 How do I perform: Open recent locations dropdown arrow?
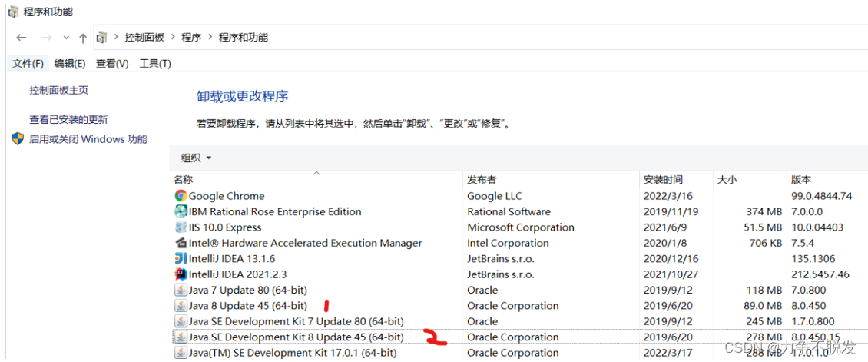[66, 38]
